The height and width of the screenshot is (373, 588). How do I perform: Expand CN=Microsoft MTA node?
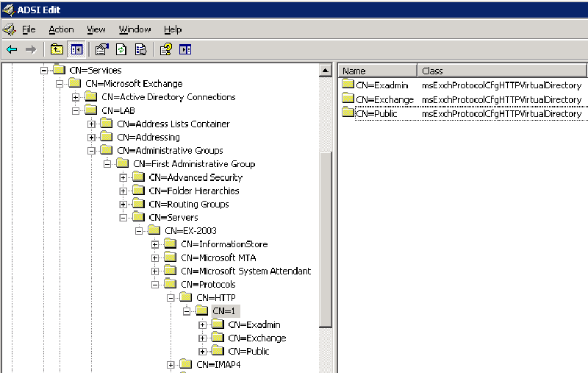click(155, 258)
